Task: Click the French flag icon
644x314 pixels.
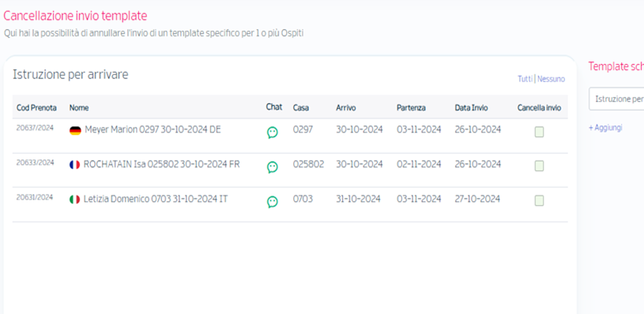Action: [74, 165]
